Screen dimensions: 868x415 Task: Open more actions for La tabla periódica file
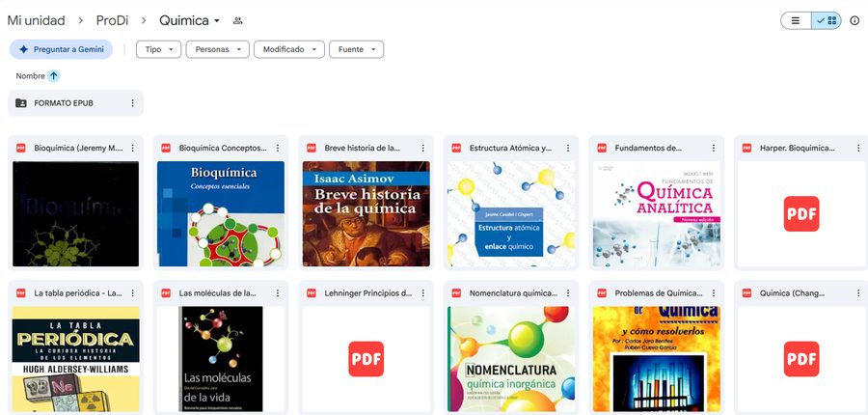point(132,293)
